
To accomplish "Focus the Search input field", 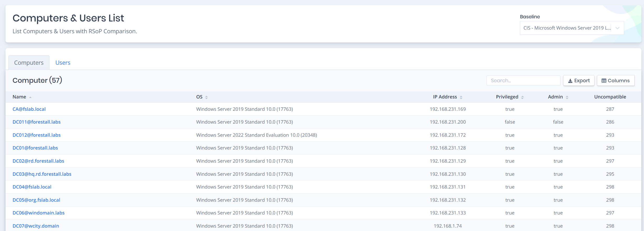I will coord(523,81).
